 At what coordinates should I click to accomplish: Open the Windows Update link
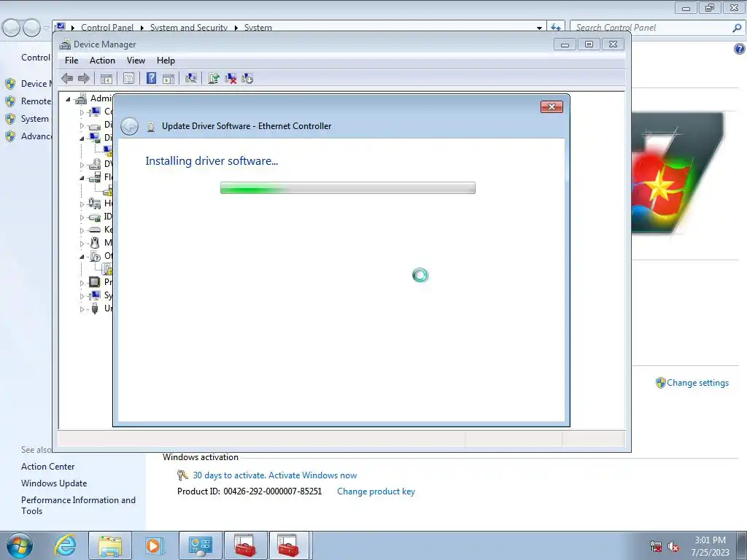coord(54,483)
